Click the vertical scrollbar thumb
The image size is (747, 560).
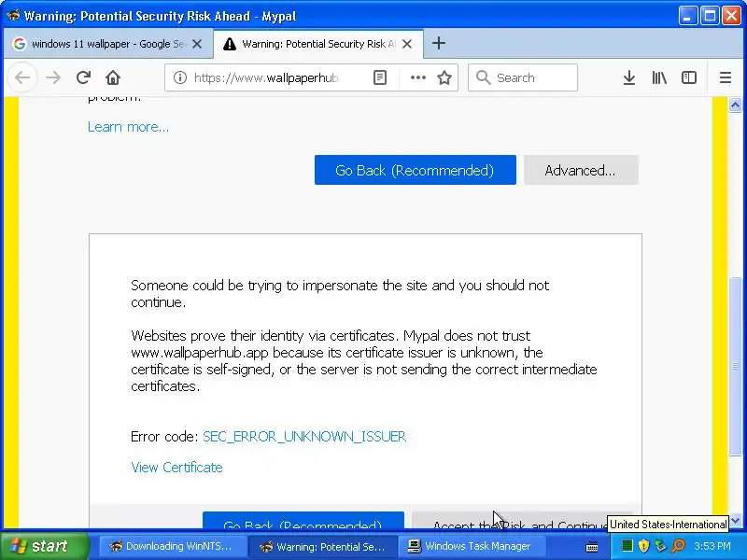click(735, 367)
